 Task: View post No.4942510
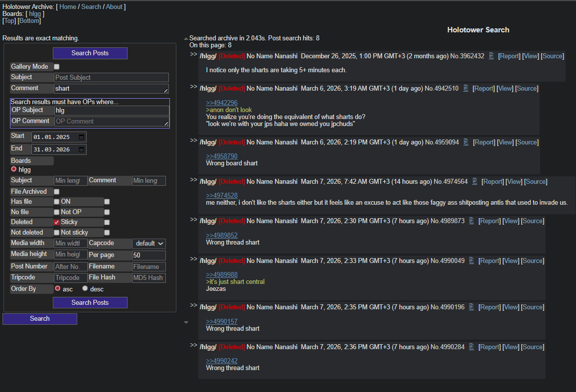(x=505, y=88)
